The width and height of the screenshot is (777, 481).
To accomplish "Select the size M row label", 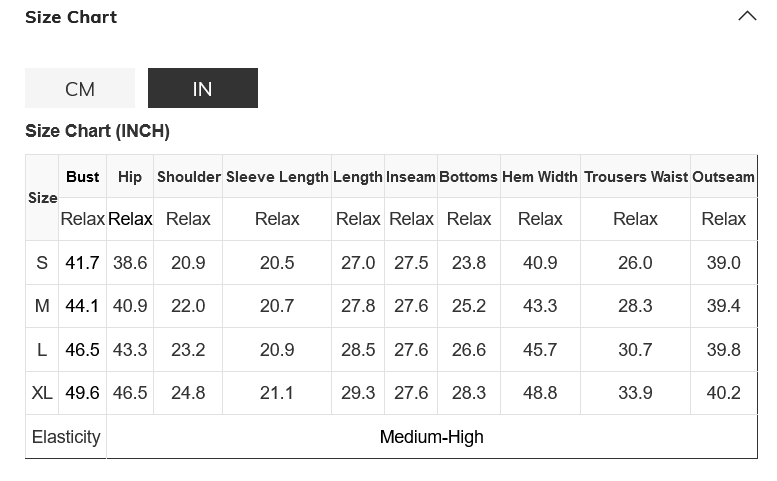I will (x=42, y=306).
